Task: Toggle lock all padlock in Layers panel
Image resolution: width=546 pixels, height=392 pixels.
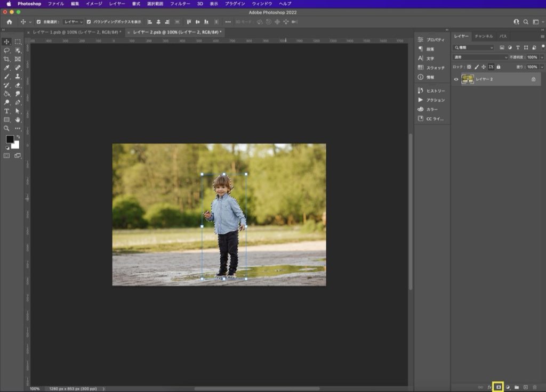Action: 499,67
